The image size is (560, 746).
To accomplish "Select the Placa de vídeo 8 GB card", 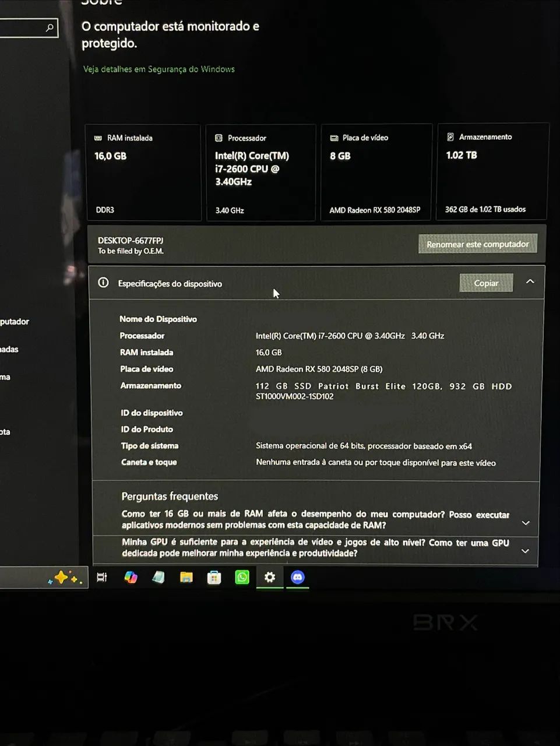I will pyautogui.click(x=376, y=173).
